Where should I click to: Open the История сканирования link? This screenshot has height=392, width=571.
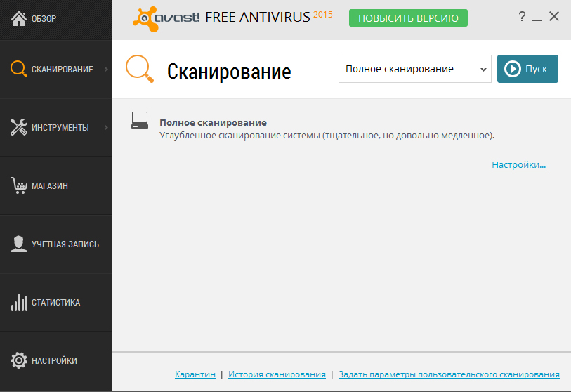click(x=277, y=374)
